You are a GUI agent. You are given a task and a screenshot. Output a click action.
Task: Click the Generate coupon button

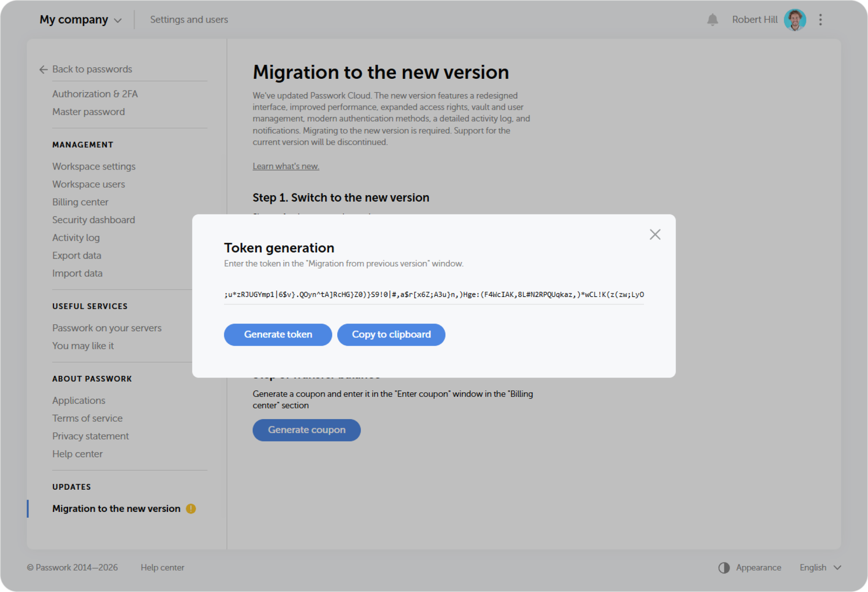pos(306,430)
